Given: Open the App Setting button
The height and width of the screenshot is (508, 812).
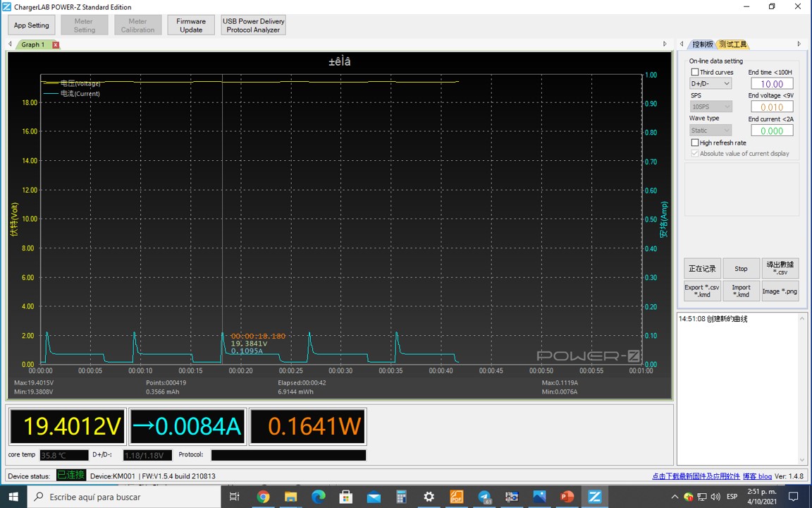Looking at the screenshot, I should pos(31,25).
